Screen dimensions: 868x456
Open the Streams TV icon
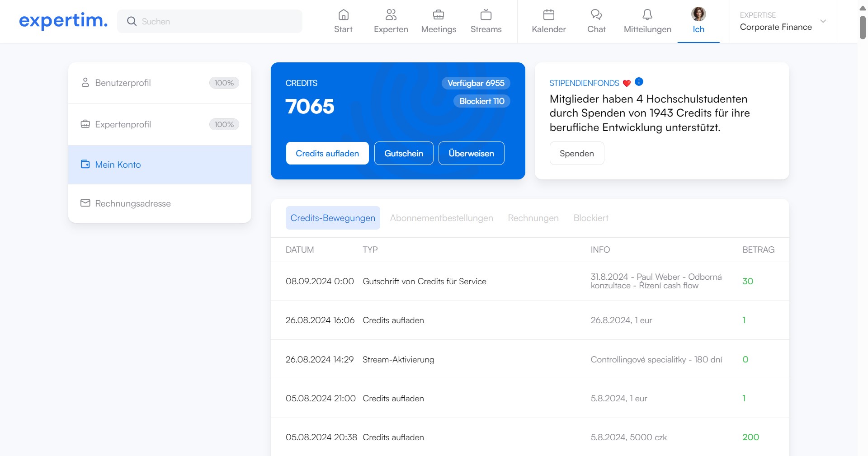pos(486,15)
